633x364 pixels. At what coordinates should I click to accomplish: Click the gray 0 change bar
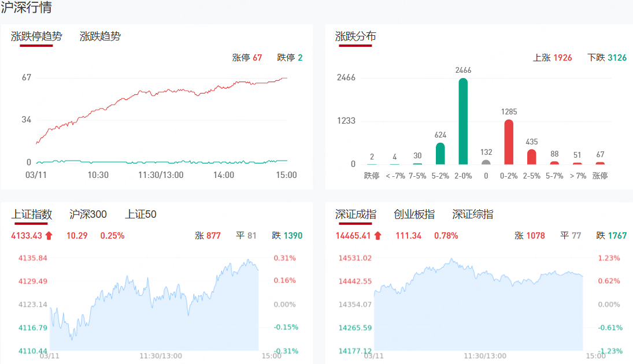486,162
